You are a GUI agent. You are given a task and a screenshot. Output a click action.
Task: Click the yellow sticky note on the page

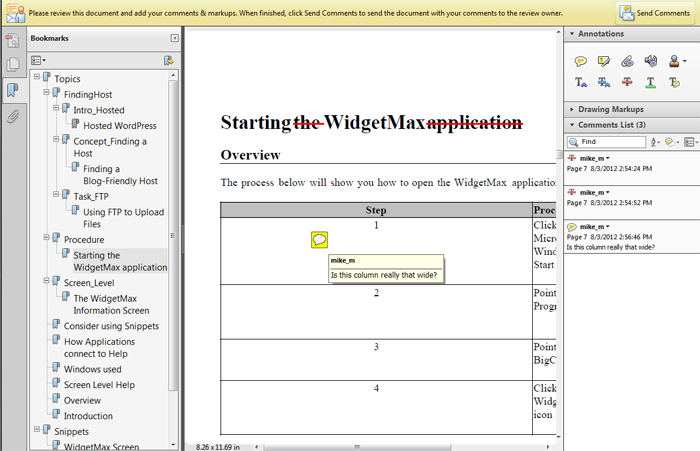click(x=319, y=240)
